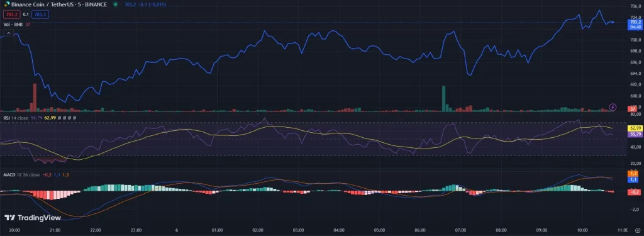
Task: Click the RSI value 55,79 in legend
Action: click(x=36, y=118)
